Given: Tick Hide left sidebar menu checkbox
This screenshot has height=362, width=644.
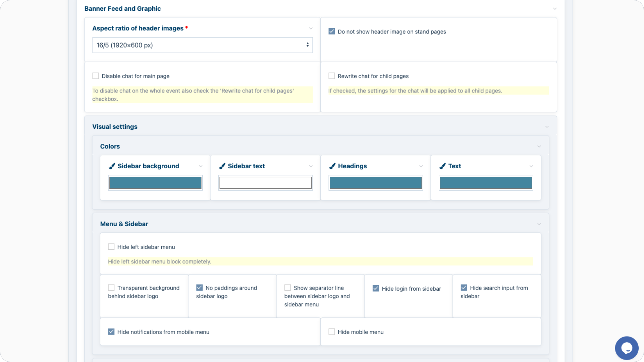Looking at the screenshot, I should pos(111,247).
